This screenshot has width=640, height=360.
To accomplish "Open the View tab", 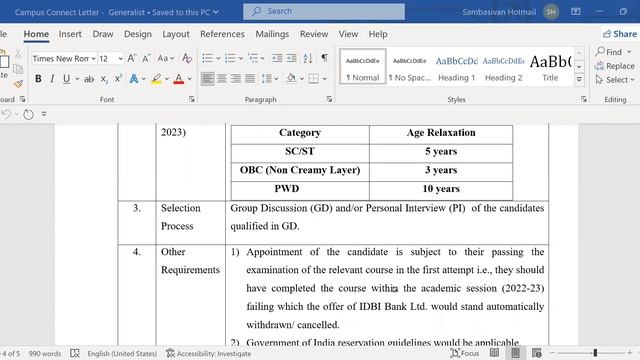I will 348,34.
